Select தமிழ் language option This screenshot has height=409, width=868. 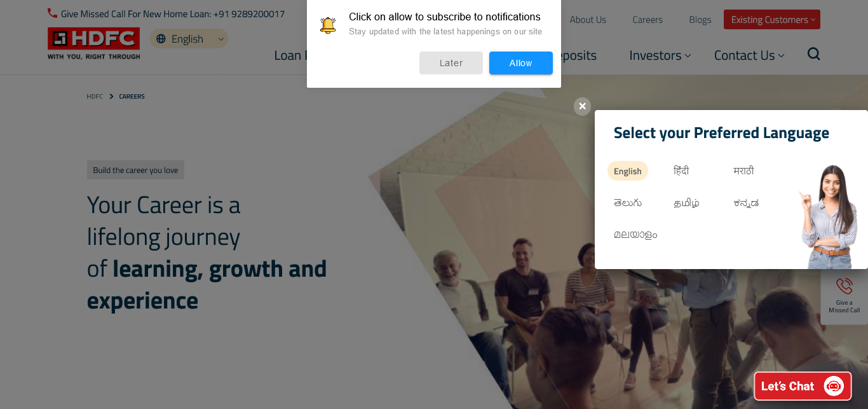tap(686, 203)
